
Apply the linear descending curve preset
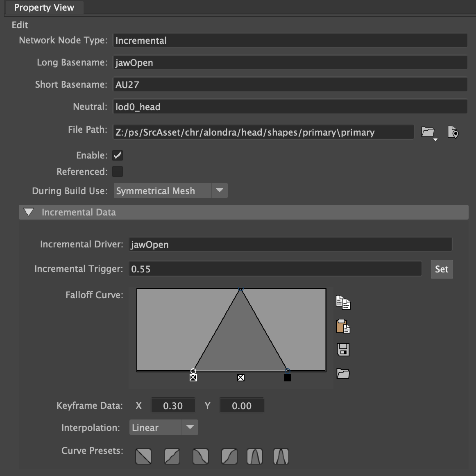143,456
